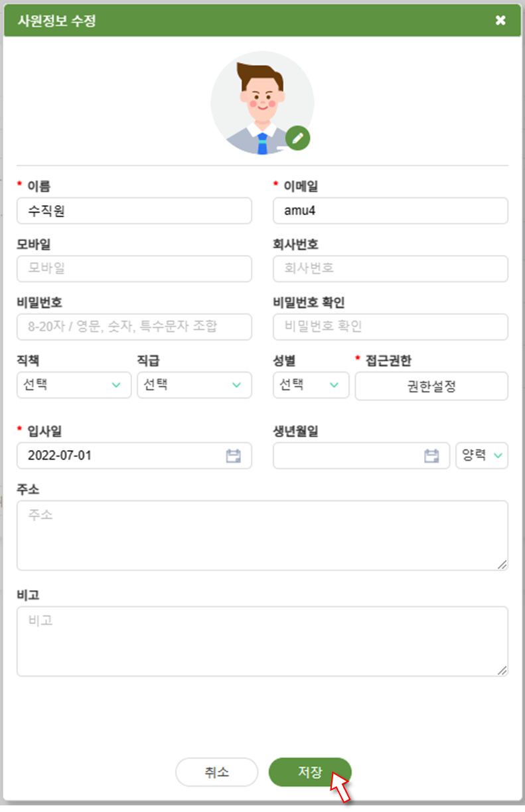Expand the 직급 dropdown
Image resolution: width=525 pixels, height=812 pixels.
point(194,385)
